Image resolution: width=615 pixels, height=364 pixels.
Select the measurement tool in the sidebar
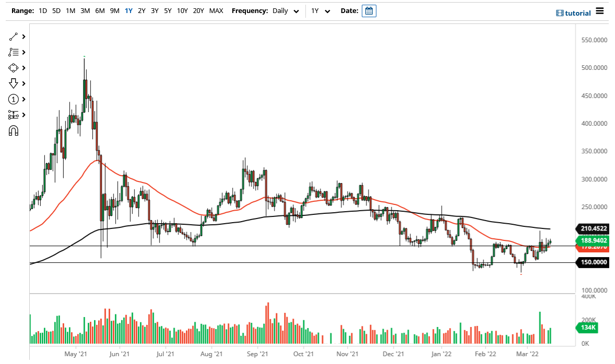(14, 115)
